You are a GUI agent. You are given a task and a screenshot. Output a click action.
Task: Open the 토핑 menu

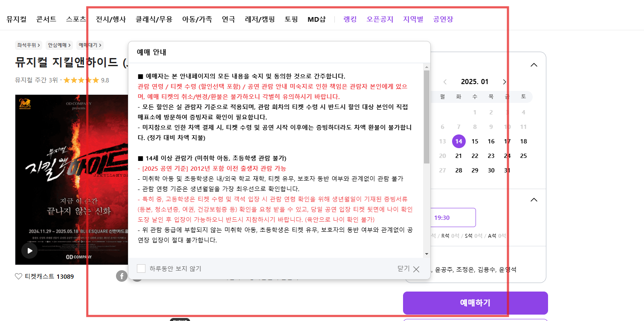pyautogui.click(x=291, y=19)
